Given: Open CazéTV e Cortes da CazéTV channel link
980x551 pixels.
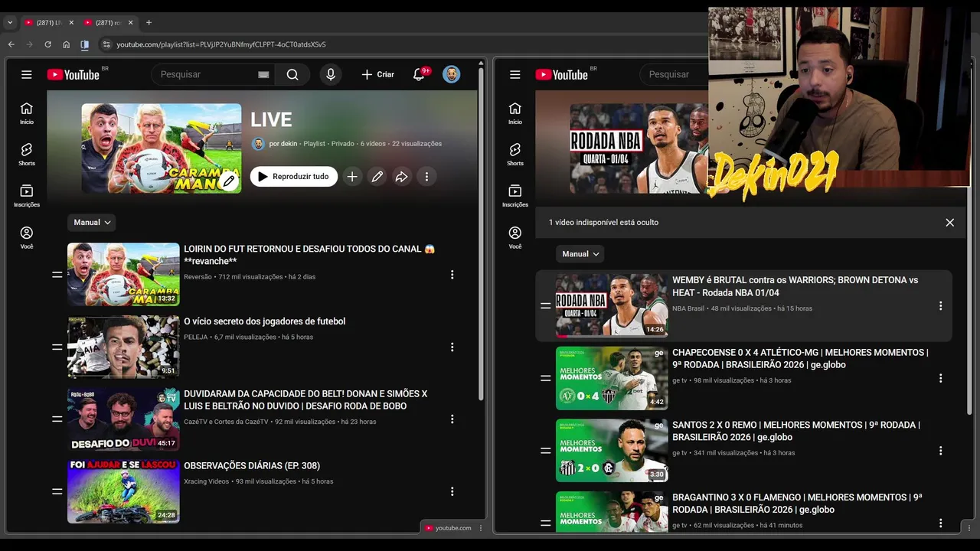Looking at the screenshot, I should [226, 422].
